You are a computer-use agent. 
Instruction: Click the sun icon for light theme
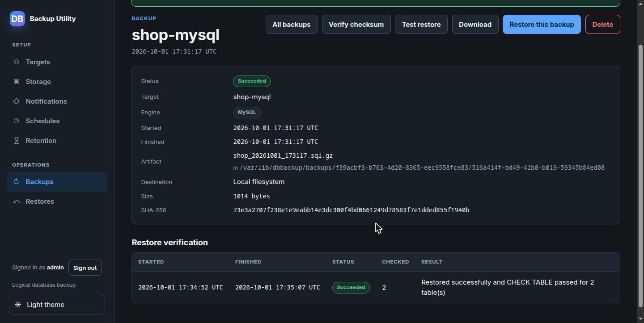[18, 305]
